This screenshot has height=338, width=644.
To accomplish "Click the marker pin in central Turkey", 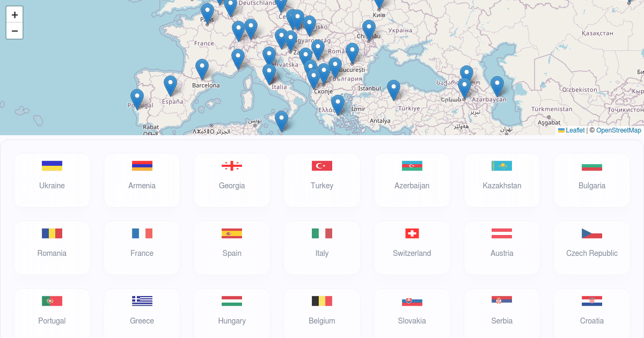I will tap(393, 89).
